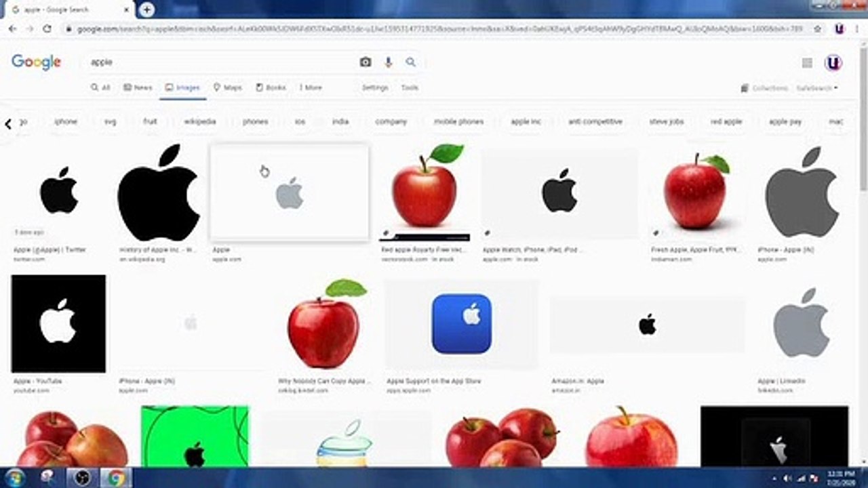Open search by image camera icon
This screenshot has height=488, width=868.
pos(366,62)
